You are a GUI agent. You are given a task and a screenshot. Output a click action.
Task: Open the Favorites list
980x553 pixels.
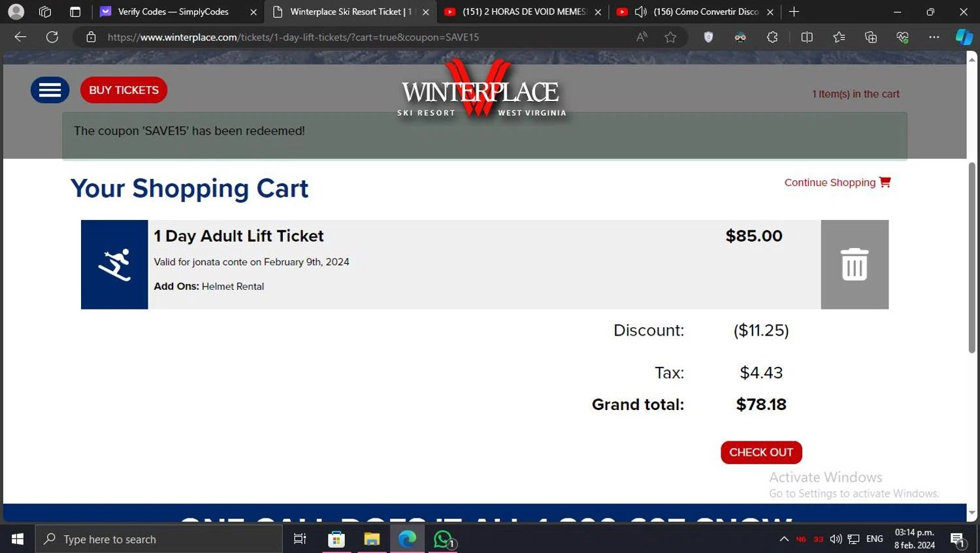coord(839,37)
